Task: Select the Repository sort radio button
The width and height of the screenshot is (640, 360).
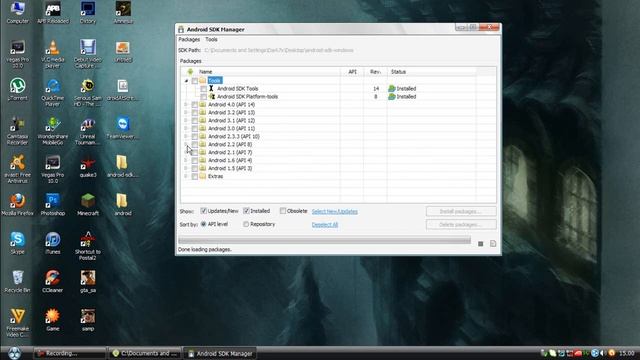Action: [x=246, y=224]
